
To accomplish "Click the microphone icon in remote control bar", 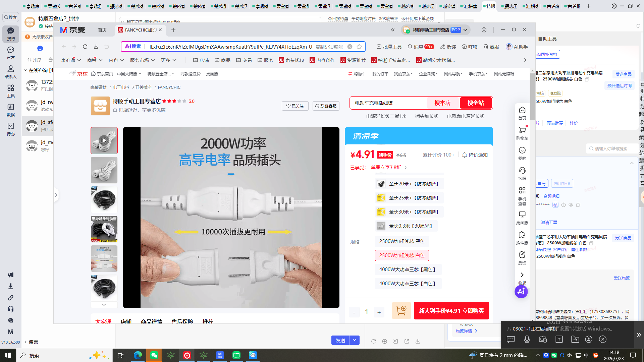I will [x=527, y=340].
